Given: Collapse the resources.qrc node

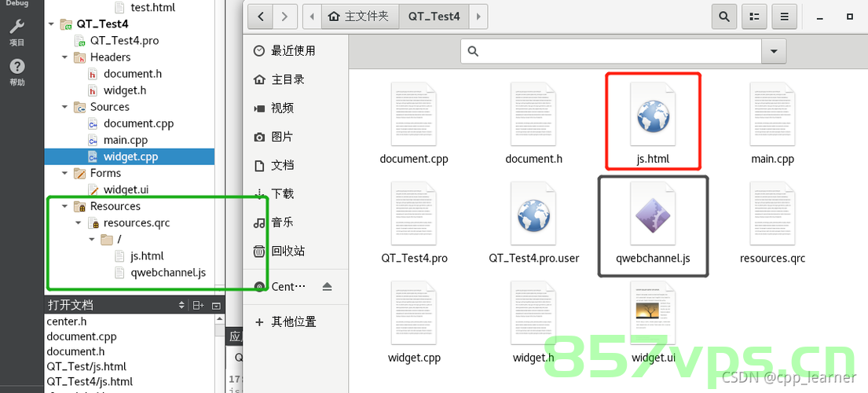Looking at the screenshot, I should [x=78, y=223].
